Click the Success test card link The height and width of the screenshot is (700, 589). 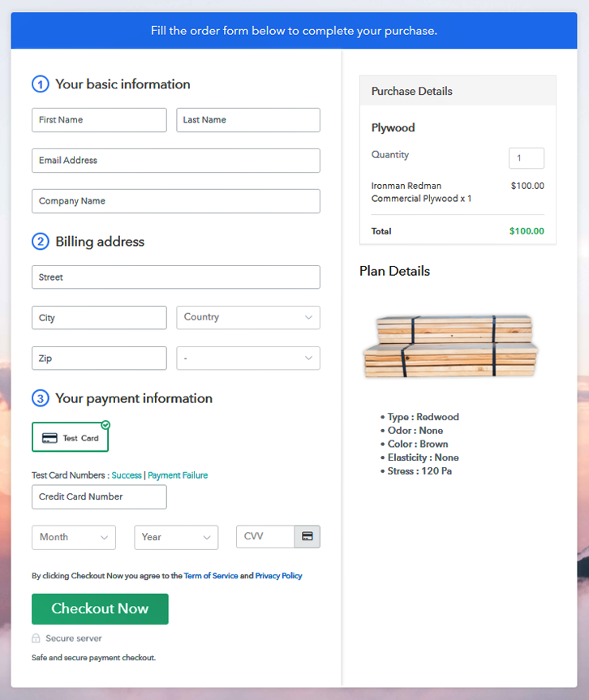pyautogui.click(x=127, y=475)
